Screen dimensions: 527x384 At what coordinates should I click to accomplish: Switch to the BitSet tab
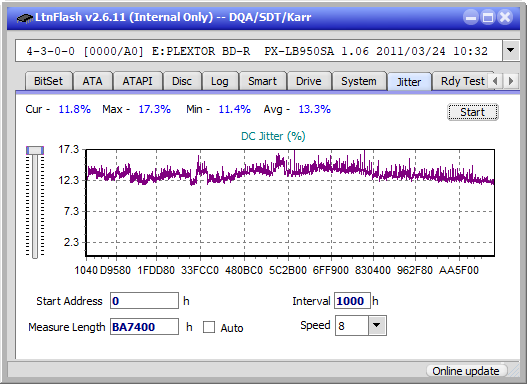tap(48, 81)
